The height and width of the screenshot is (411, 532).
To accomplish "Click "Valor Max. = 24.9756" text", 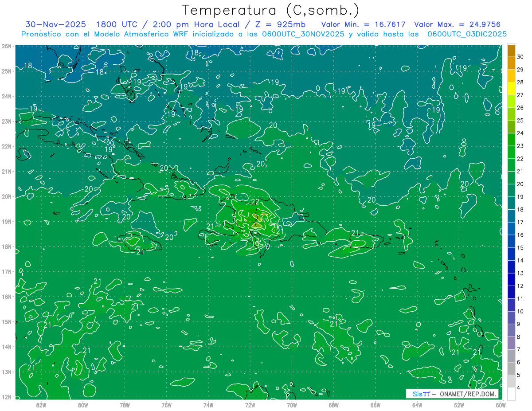I will pyautogui.click(x=457, y=24).
